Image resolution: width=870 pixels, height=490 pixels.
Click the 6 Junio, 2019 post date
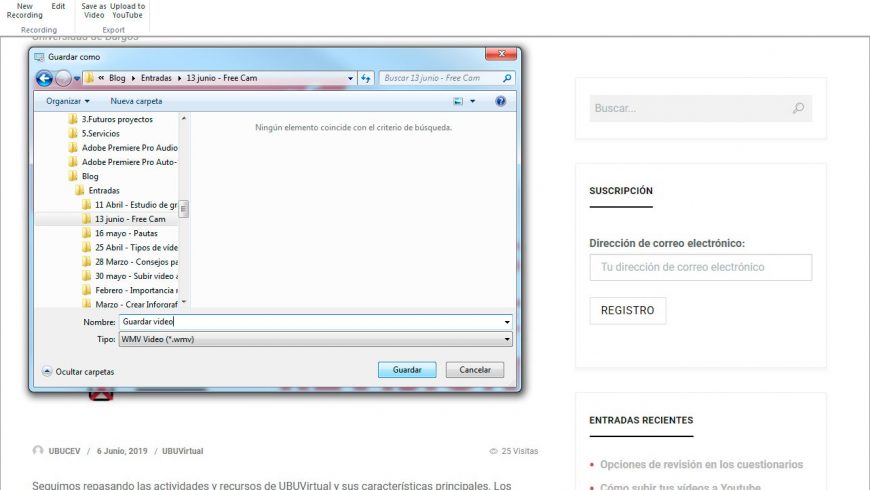click(122, 451)
